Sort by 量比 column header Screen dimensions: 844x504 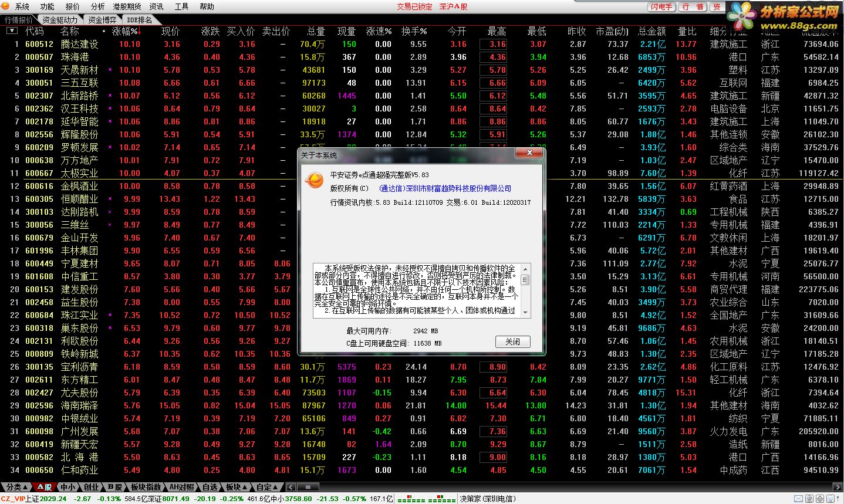click(687, 31)
